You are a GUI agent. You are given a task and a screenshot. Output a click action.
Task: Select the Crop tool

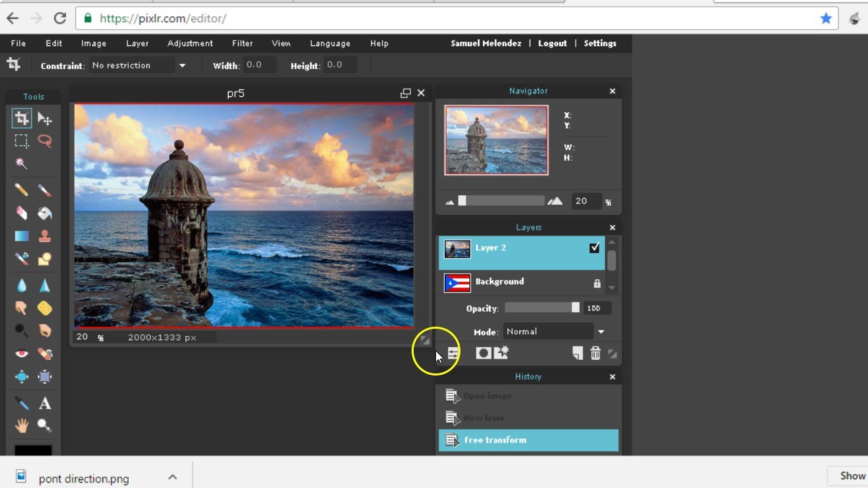click(22, 118)
